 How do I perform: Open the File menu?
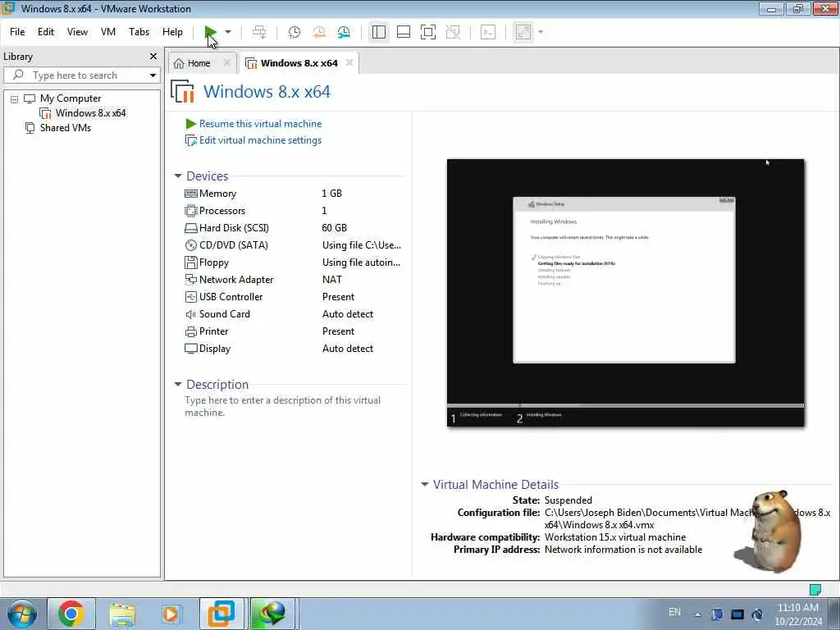point(17,32)
